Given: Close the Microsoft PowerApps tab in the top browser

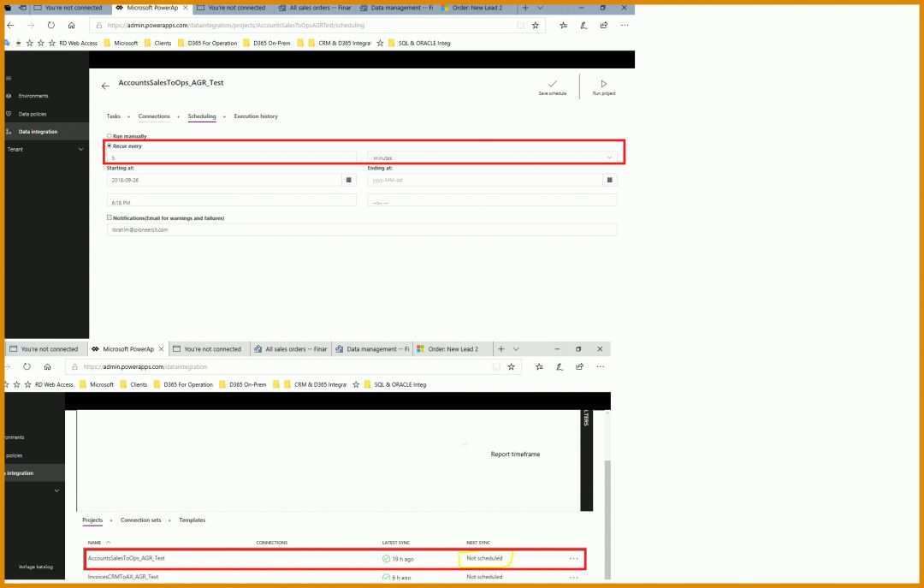Looking at the screenshot, I should (x=186, y=8).
